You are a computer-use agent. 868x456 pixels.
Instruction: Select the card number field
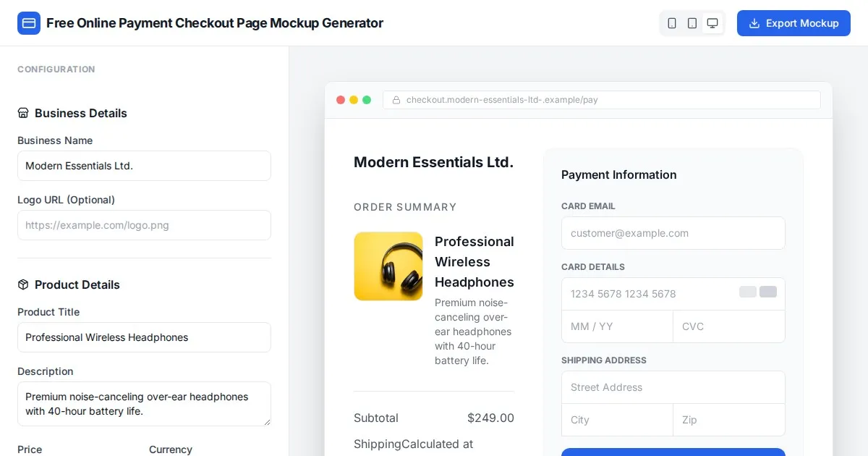[647, 294]
